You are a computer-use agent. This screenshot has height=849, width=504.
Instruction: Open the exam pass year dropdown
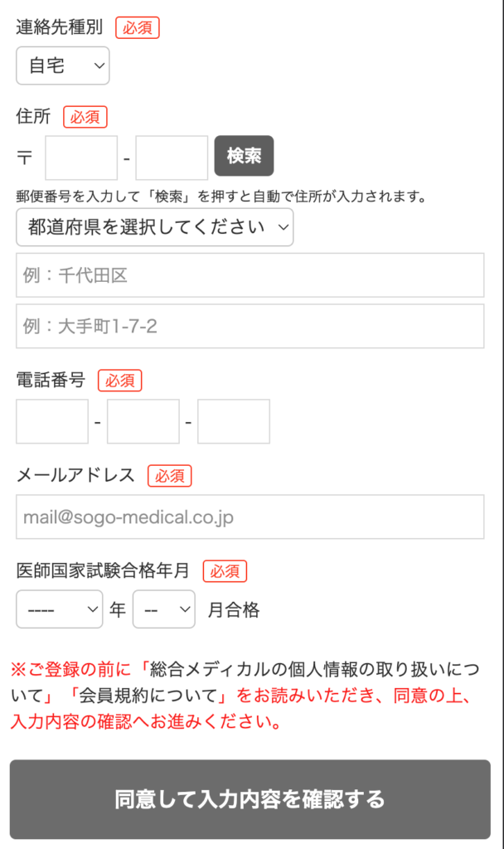click(59, 610)
